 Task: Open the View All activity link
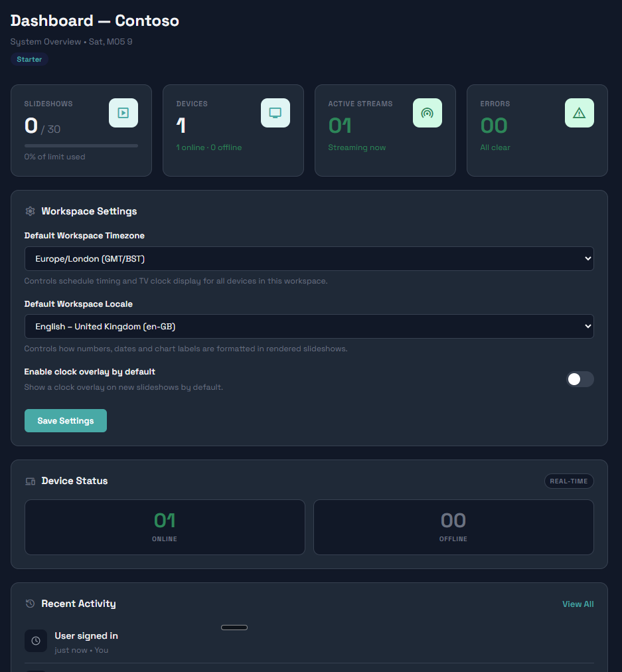pyautogui.click(x=578, y=604)
